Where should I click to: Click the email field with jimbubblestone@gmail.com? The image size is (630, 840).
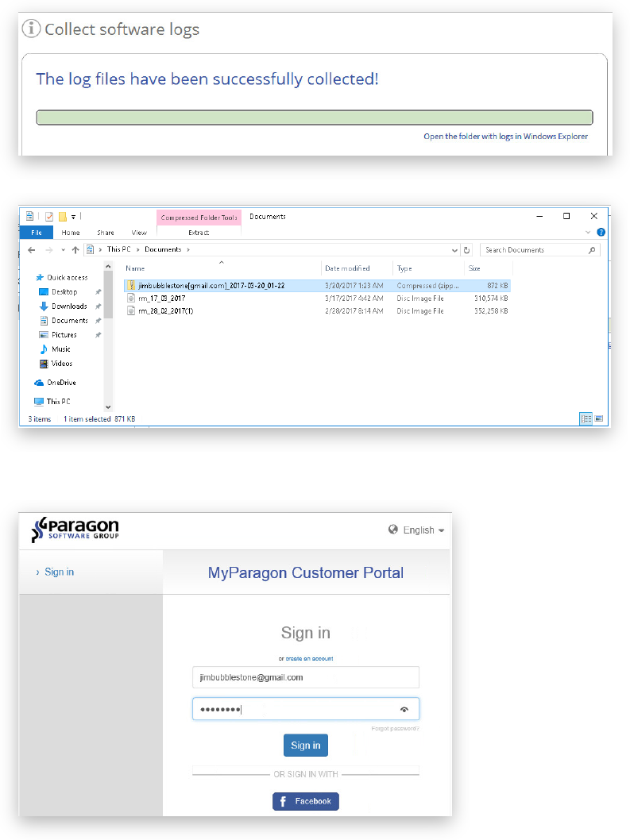[x=306, y=677]
